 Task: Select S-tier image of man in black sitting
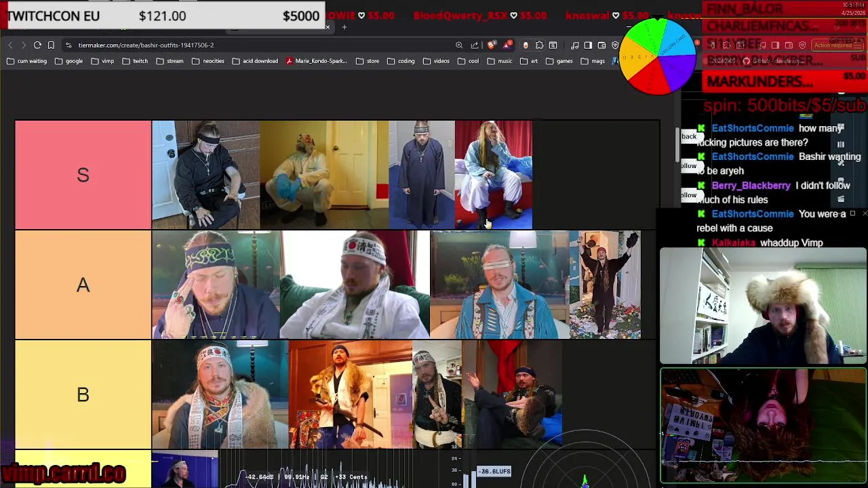tap(205, 175)
